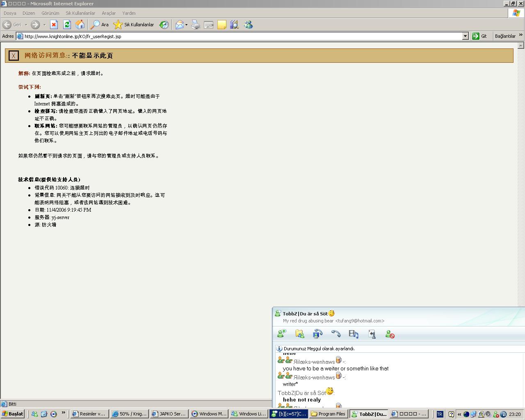Open the Sık Kullanılanlar menu in menu bar
Screen dimensions: 525x420
80,13
